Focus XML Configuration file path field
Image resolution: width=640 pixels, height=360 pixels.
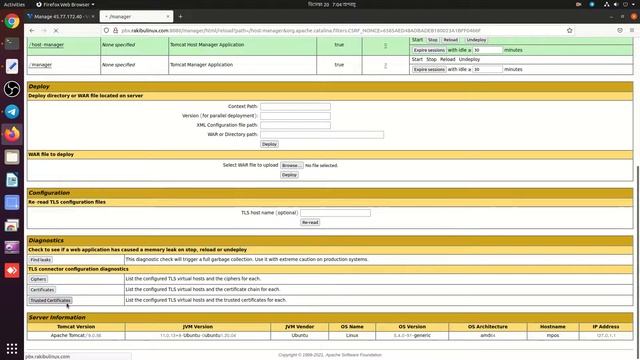pyautogui.click(x=296, y=125)
